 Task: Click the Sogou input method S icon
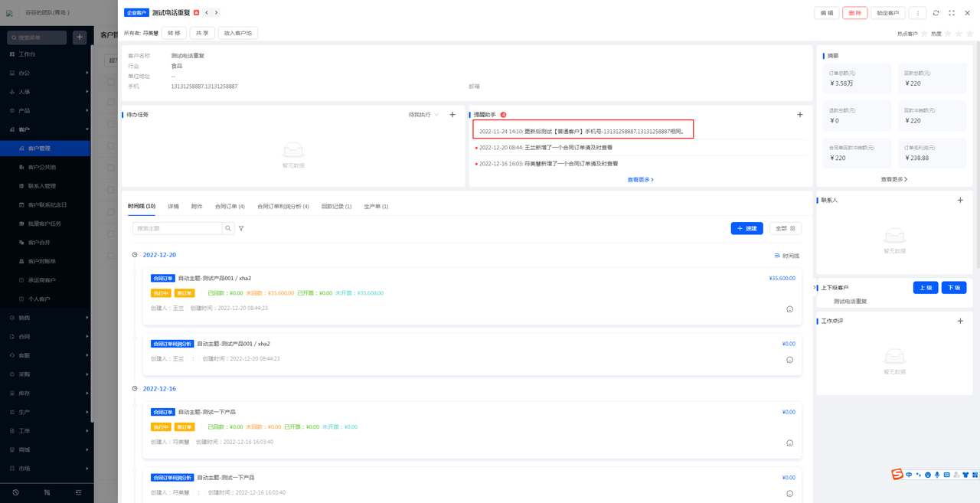tap(897, 475)
